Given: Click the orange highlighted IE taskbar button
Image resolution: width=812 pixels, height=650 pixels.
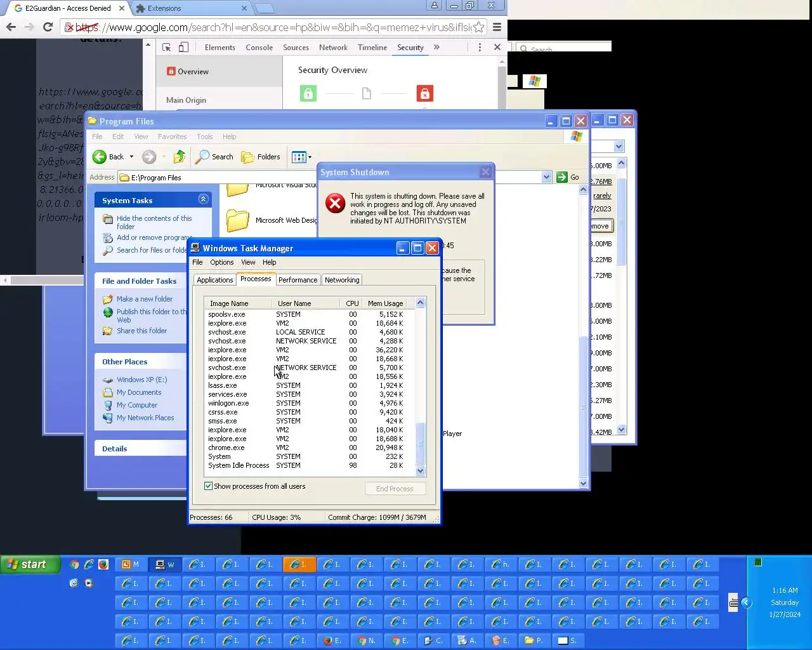Looking at the screenshot, I should tap(299, 564).
